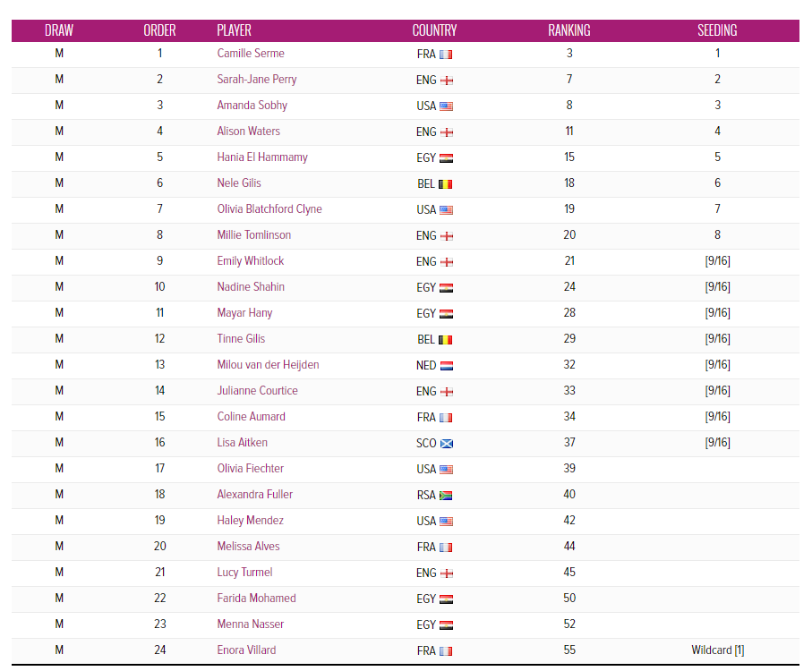Open Camille Serme player profile

[251, 54]
